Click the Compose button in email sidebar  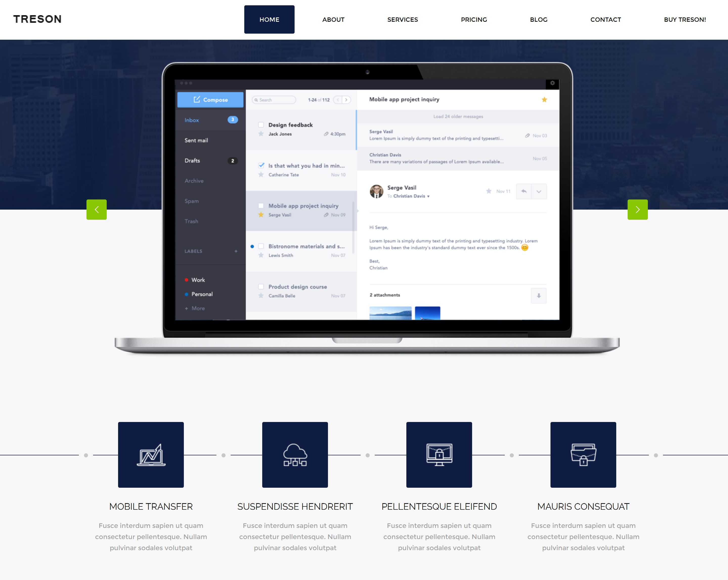[x=211, y=99]
